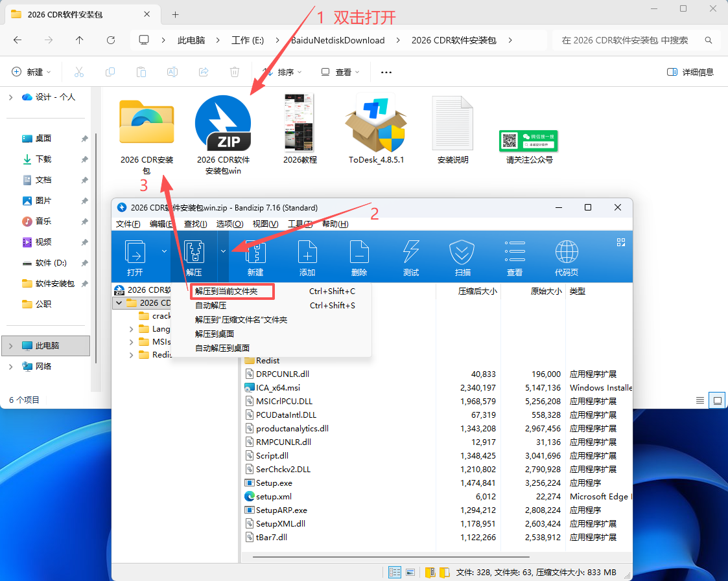
Task: Select the 安装说明 text document icon
Action: click(x=452, y=122)
